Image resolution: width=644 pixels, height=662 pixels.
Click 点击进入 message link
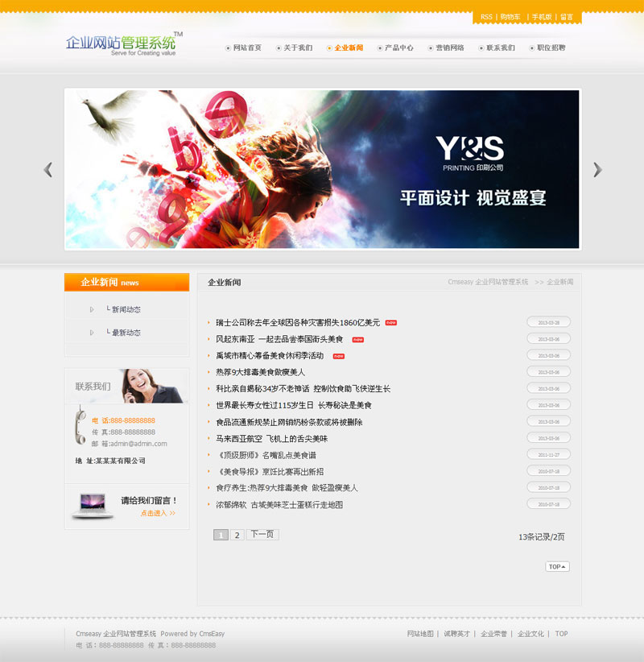(x=158, y=513)
